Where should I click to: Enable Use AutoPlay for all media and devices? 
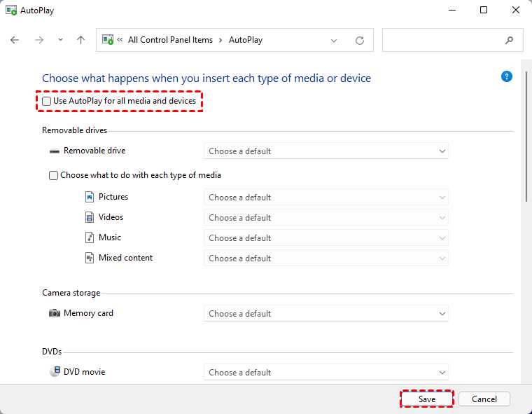pyautogui.click(x=46, y=101)
